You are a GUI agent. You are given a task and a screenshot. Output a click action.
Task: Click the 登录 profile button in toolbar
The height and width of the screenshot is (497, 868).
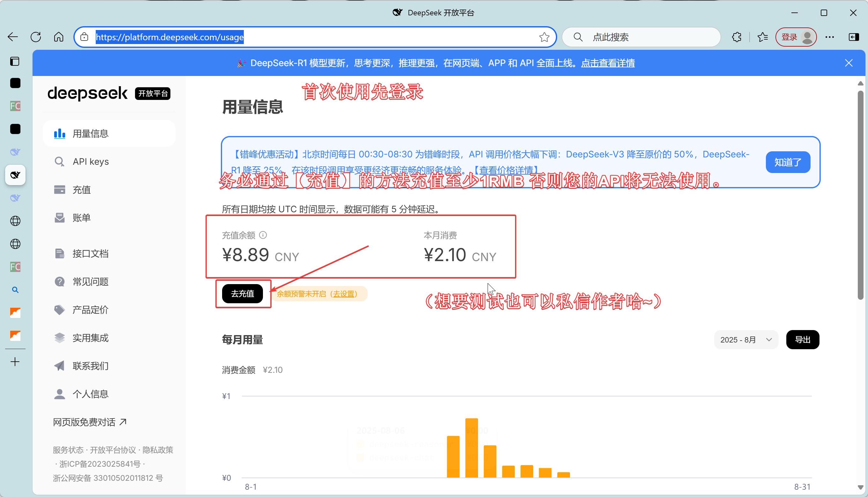point(796,37)
